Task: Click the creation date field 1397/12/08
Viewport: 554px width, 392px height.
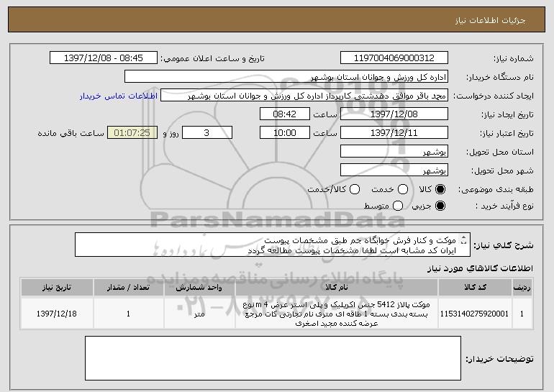Action: point(394,114)
